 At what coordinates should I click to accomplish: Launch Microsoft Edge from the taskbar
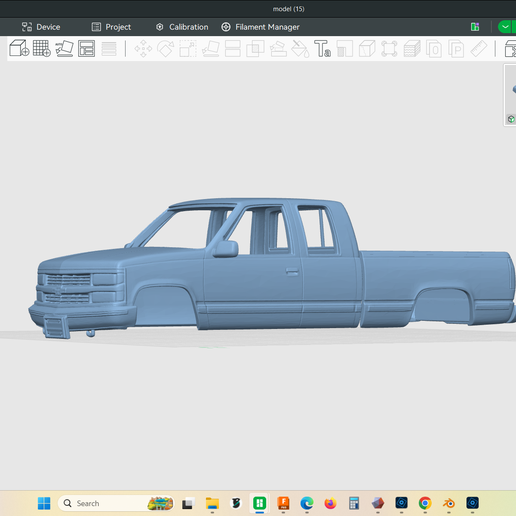pos(307,503)
